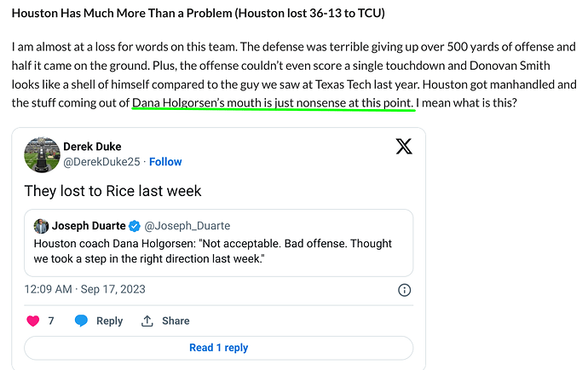
Task: Click Derek Duke's profile avatar
Action: point(42,154)
